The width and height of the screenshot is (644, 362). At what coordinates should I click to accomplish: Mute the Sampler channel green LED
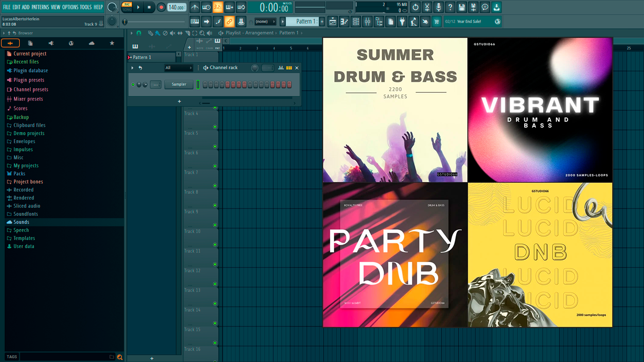[x=133, y=84]
